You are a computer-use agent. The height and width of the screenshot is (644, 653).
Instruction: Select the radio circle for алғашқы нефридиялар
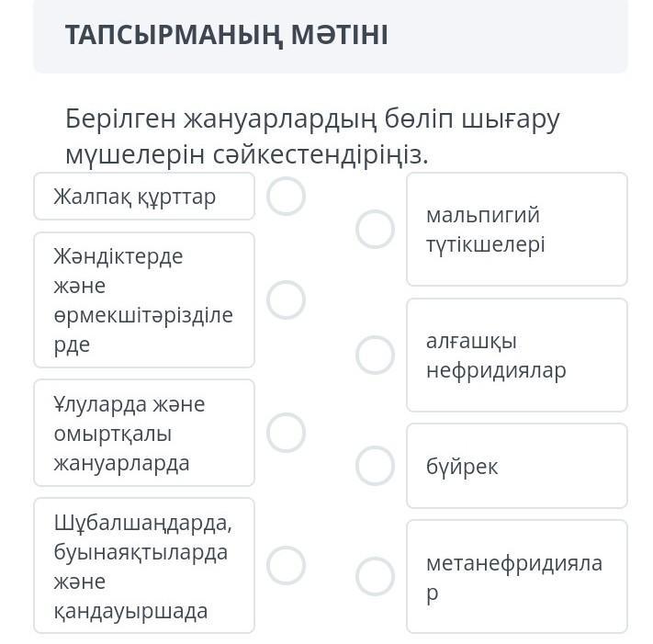click(x=375, y=355)
